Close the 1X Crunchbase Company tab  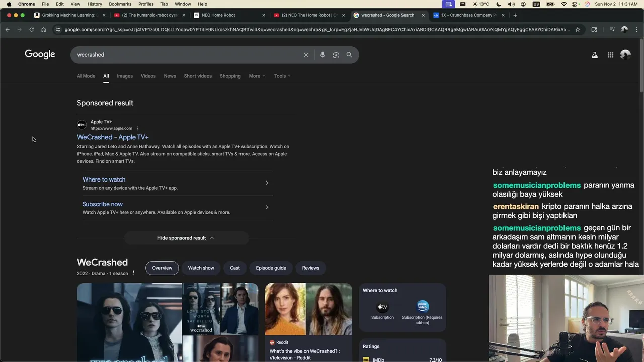click(503, 15)
